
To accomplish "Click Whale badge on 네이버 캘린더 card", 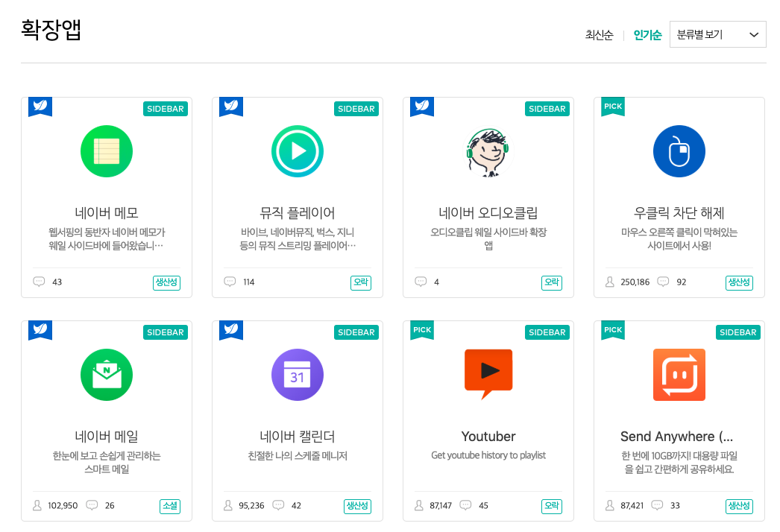I will pos(231,330).
